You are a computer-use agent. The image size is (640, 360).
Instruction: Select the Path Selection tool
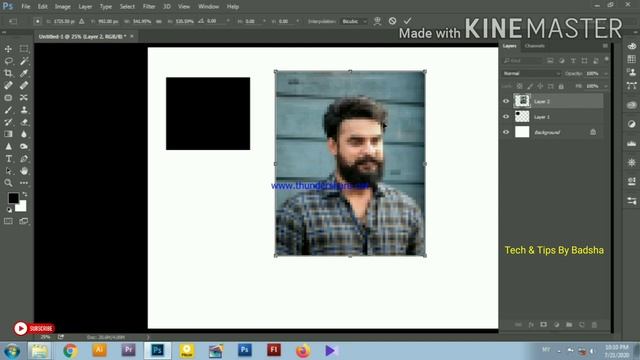[8, 171]
